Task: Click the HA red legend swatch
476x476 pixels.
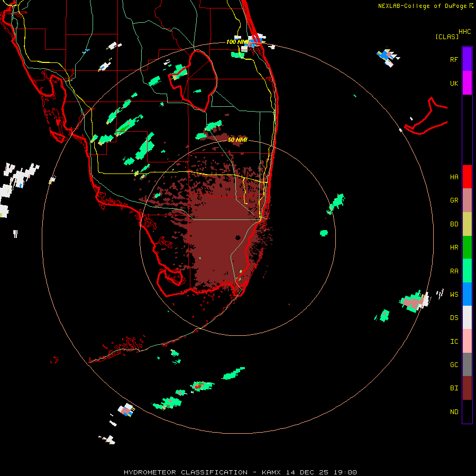Action: [x=467, y=177]
